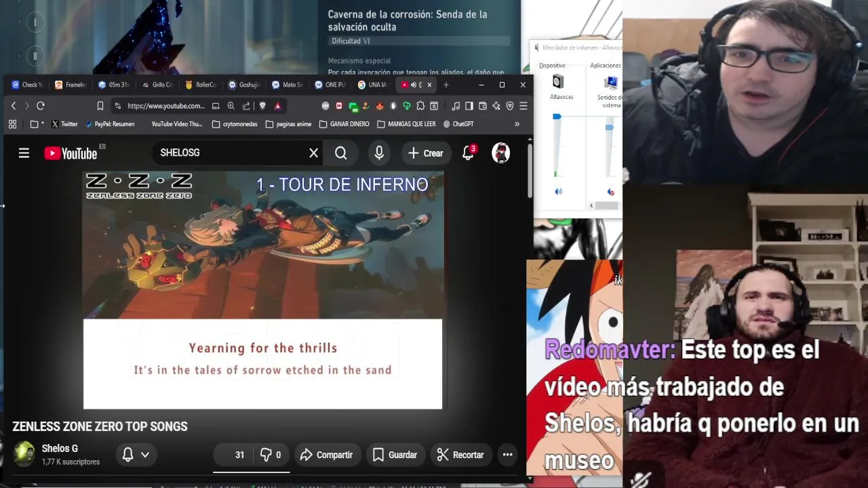Switch to the Check Y... browser tab
Screen dimensions: 868x488
pos(27,85)
